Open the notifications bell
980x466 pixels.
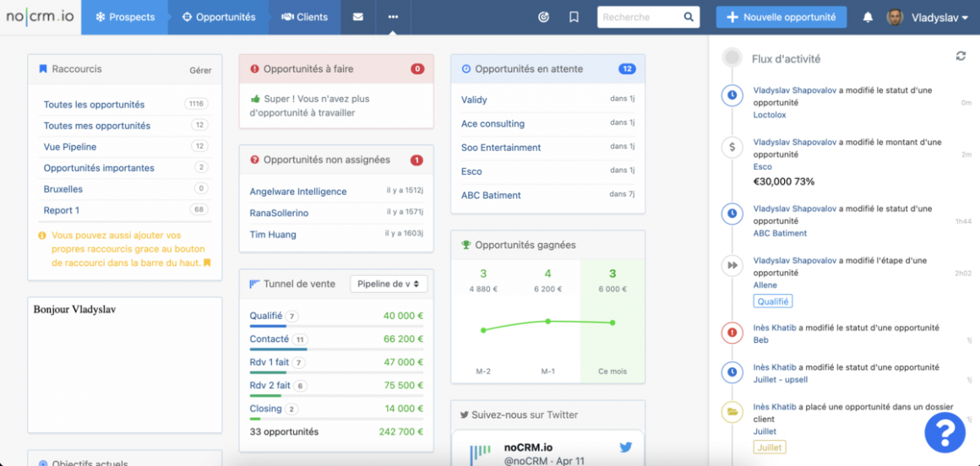coord(868,17)
